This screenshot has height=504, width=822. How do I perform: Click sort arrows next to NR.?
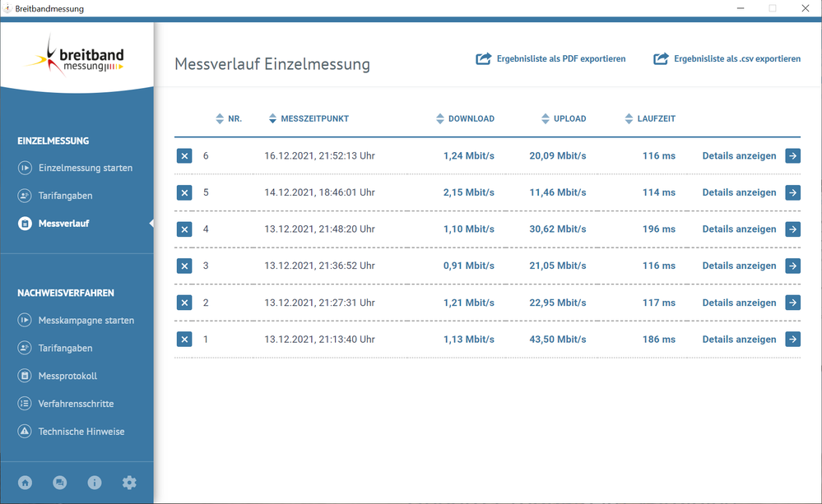(220, 118)
